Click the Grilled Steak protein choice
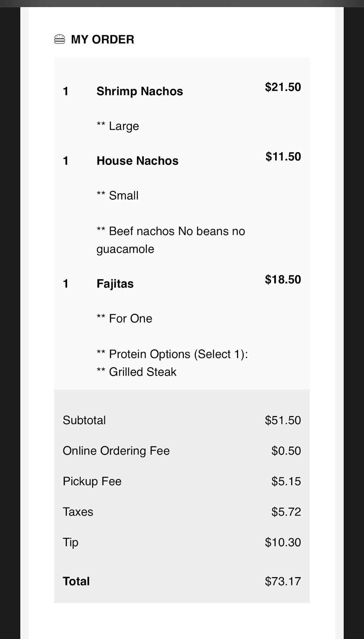The height and width of the screenshot is (639, 364). tap(143, 372)
